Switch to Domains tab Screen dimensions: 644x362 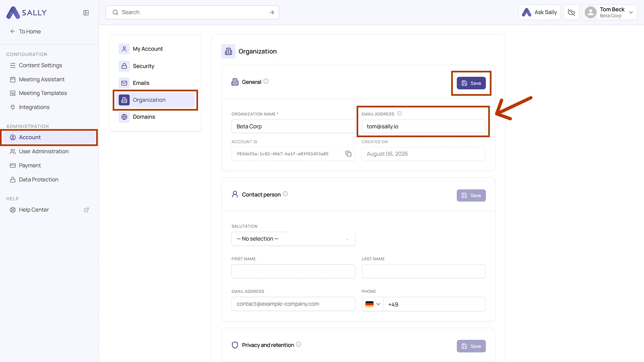(x=155, y=117)
